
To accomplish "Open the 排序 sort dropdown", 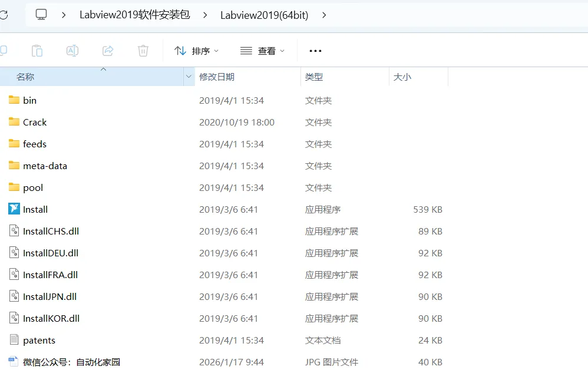I will [197, 51].
